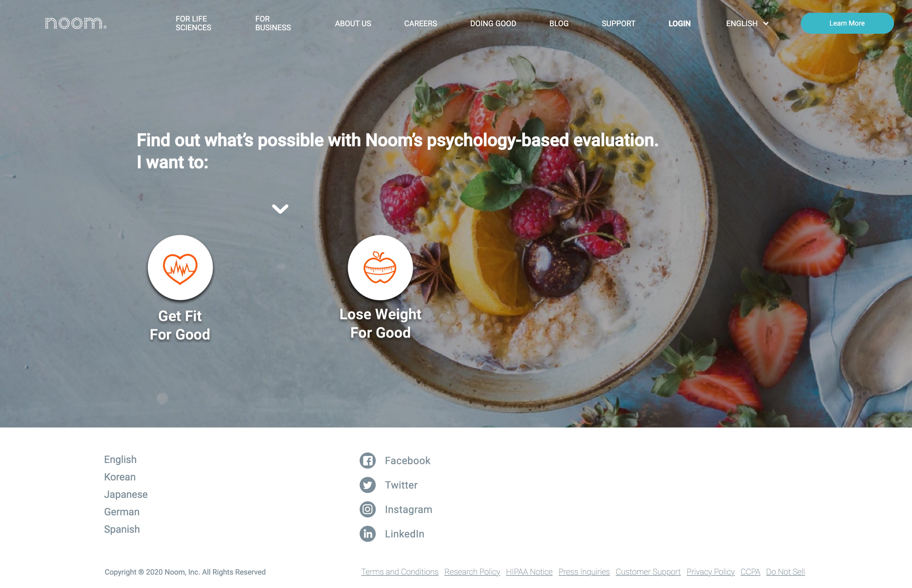Select the Get Fit heart icon
Viewport: 912px width, 588px height.
180,268
